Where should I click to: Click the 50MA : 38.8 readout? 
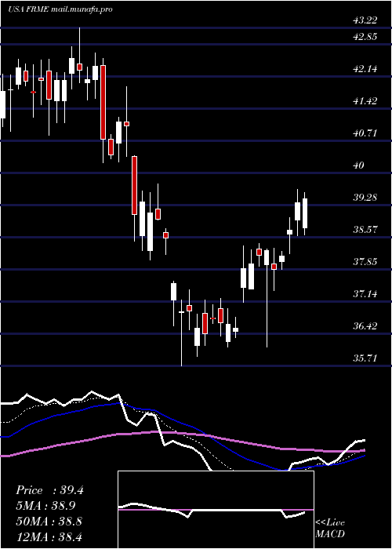(49, 521)
